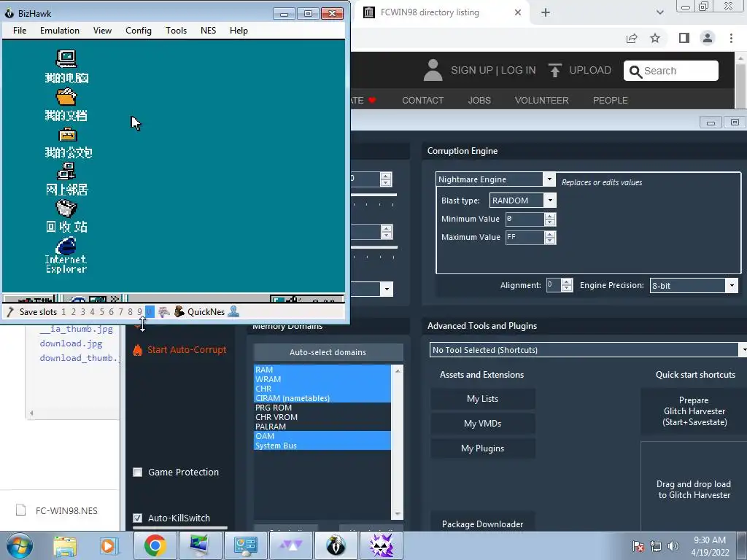The image size is (747, 560).
Task: Decrease the Maximum Value stepper
Action: [550, 241]
